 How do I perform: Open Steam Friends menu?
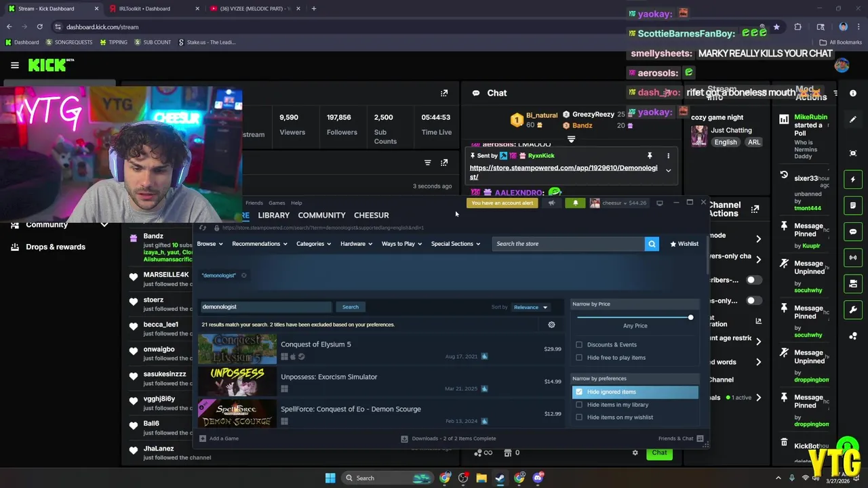pos(254,203)
